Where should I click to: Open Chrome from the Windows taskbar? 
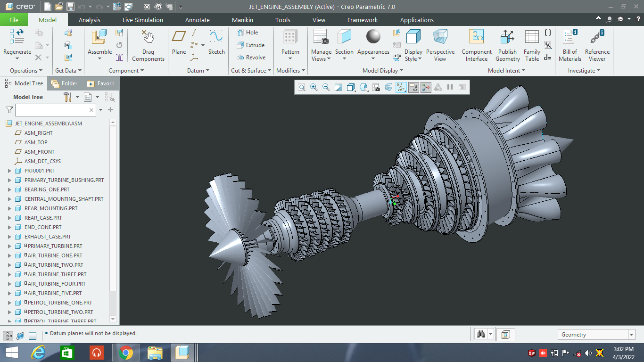point(125,353)
